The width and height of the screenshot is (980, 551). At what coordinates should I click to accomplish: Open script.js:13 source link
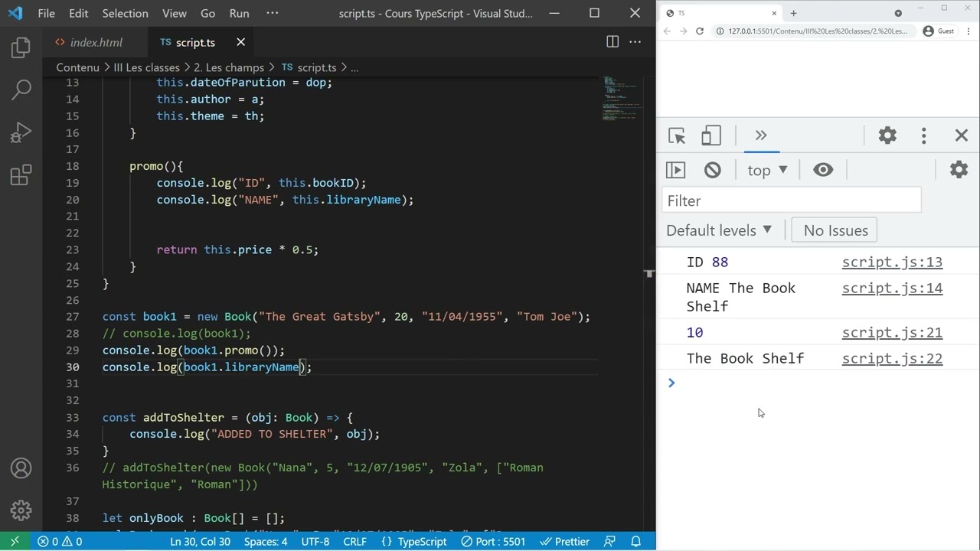[892, 262]
